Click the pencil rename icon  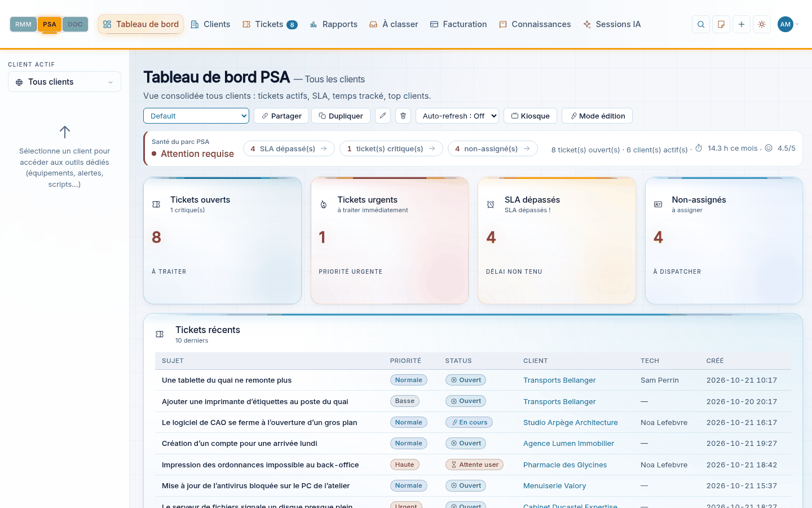click(383, 116)
